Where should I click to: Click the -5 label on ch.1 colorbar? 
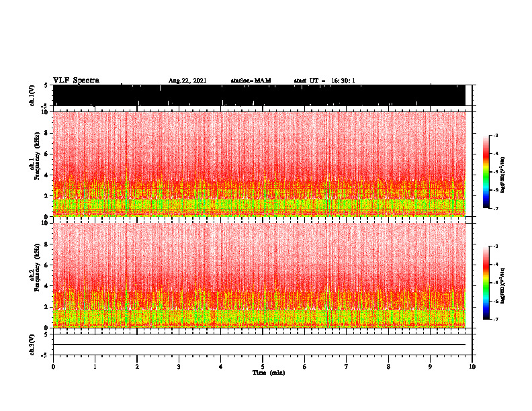pyautogui.click(x=496, y=172)
